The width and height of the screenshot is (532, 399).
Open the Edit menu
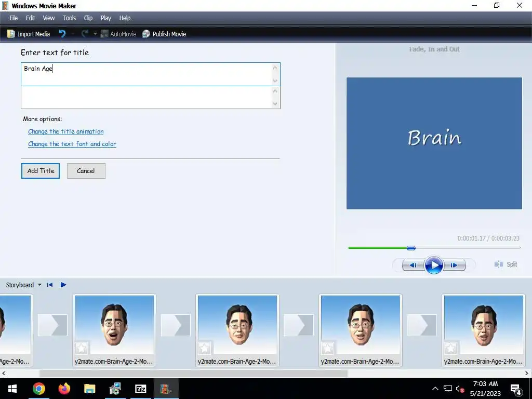coord(30,18)
